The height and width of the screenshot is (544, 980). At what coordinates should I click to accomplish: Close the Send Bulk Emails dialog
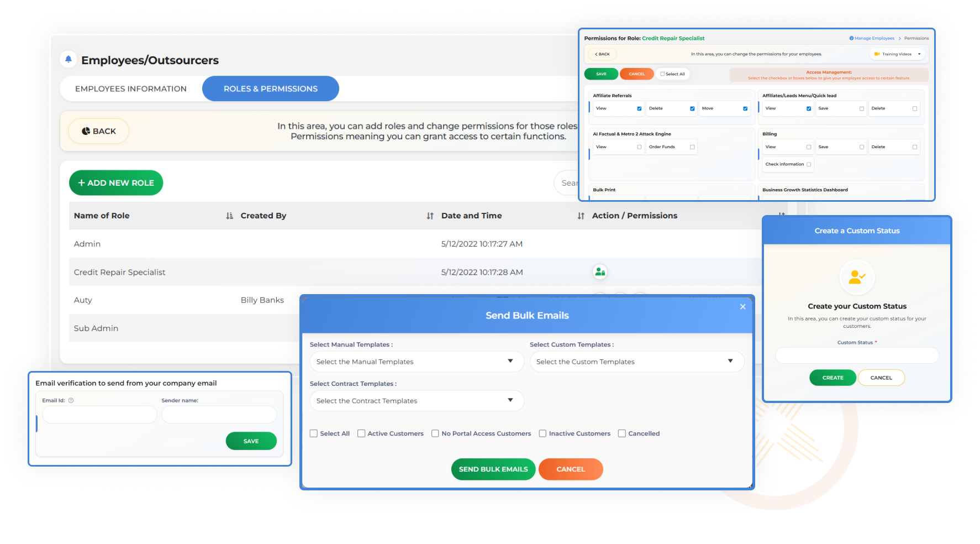coord(742,307)
